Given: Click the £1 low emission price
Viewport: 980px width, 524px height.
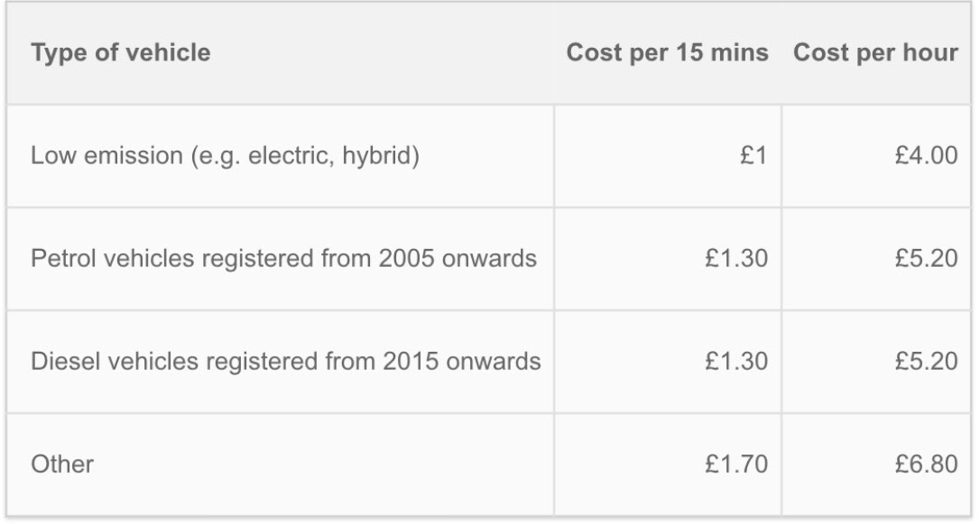Looking at the screenshot, I should (753, 156).
